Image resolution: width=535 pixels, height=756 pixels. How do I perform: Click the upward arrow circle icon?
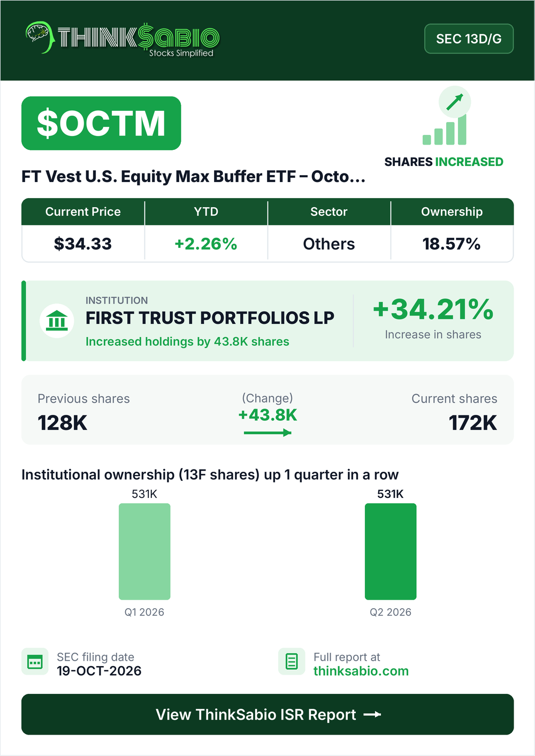point(455,102)
